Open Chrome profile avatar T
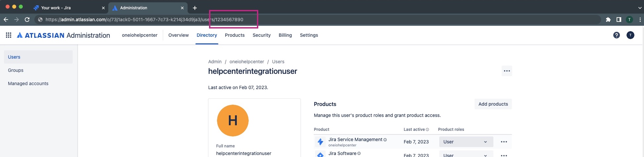 click(x=629, y=20)
